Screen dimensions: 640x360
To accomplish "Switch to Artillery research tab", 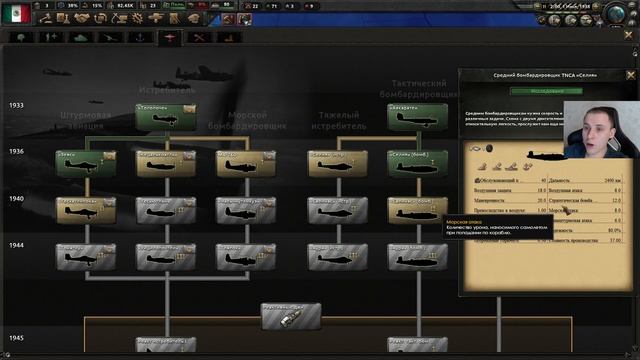I will click(110, 38).
